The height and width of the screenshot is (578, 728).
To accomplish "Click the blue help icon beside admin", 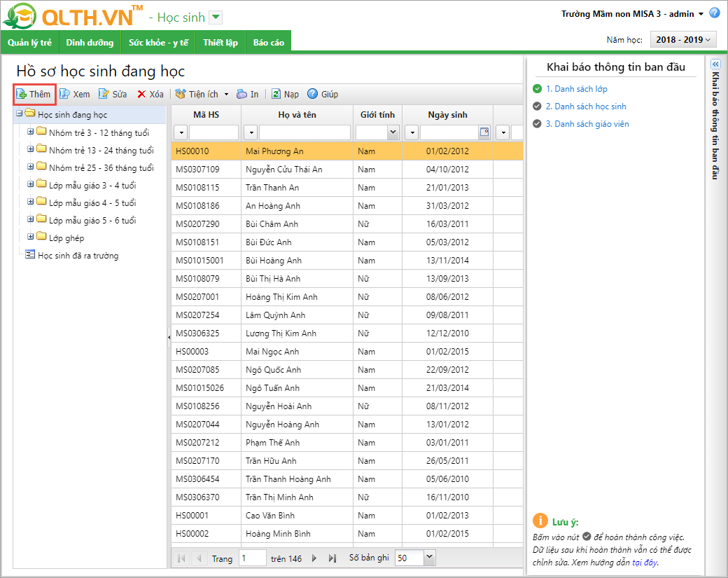I will 715,13.
